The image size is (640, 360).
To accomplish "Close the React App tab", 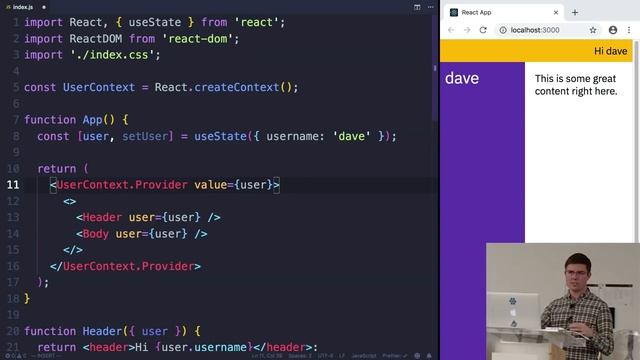I will click(556, 12).
